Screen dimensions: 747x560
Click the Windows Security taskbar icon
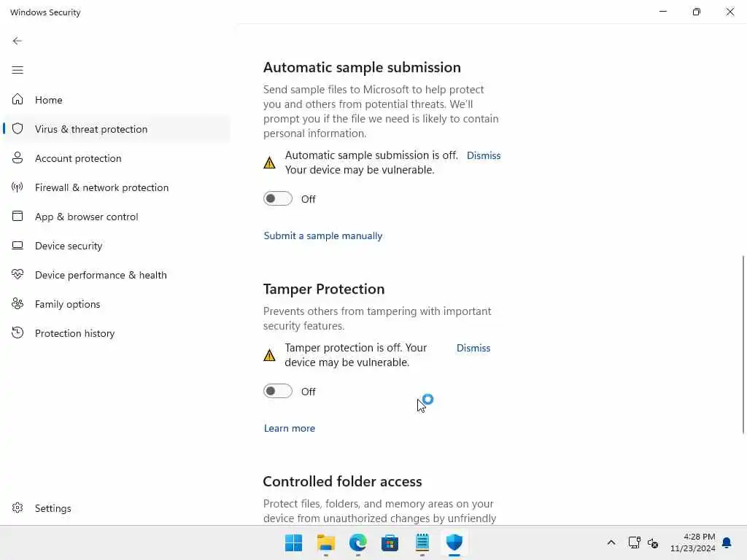click(454, 542)
